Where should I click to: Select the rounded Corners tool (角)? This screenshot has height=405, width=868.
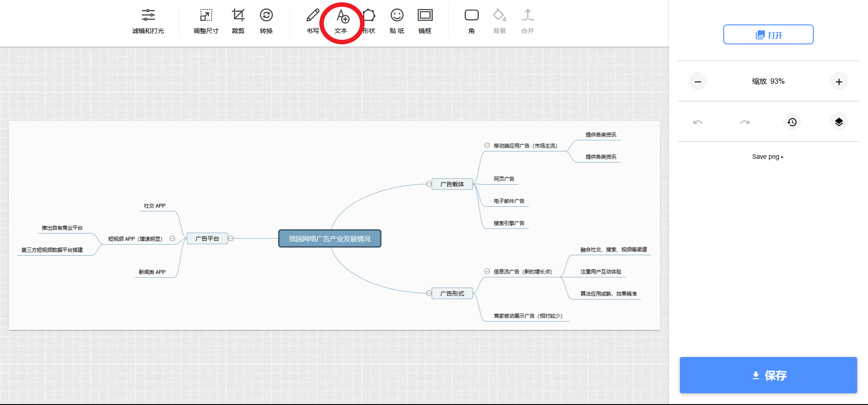471,21
